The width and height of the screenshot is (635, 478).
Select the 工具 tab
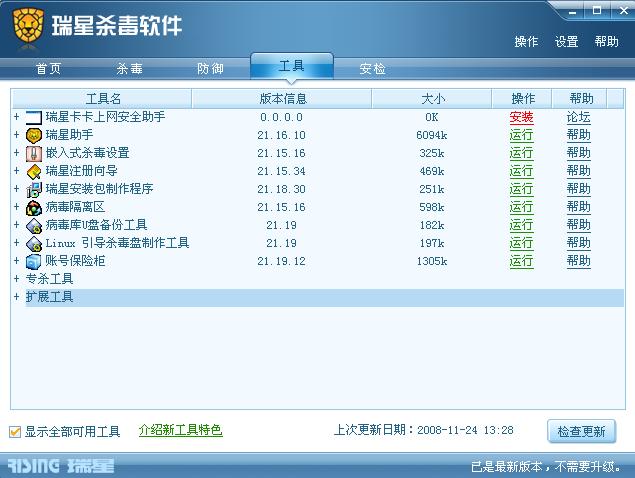point(292,66)
